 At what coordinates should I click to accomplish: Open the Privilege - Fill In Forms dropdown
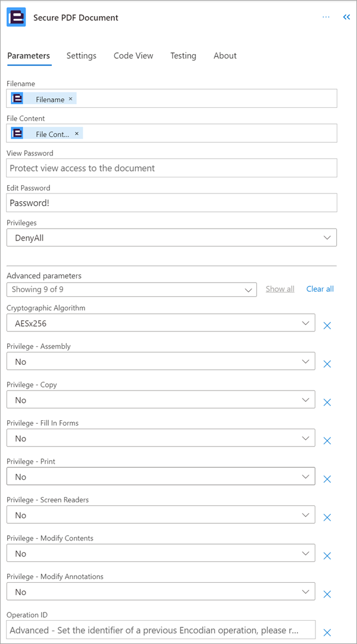[161, 438]
